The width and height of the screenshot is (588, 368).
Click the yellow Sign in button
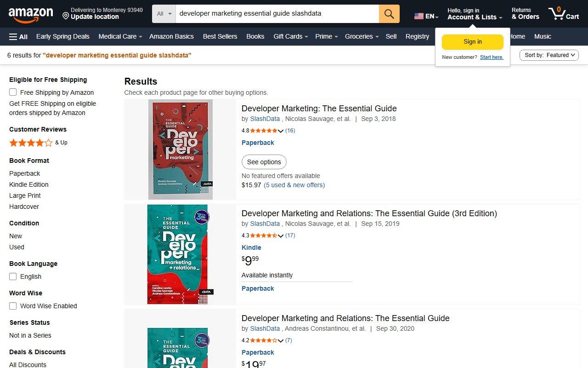coord(472,41)
